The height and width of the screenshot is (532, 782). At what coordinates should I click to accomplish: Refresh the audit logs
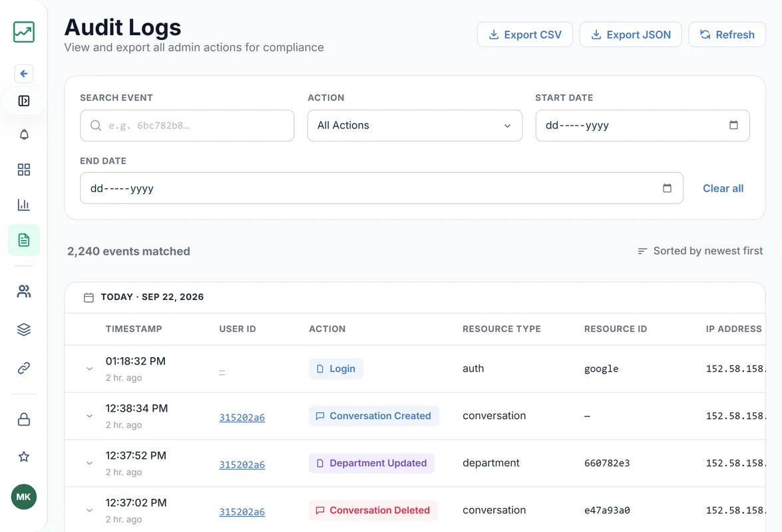(x=727, y=35)
